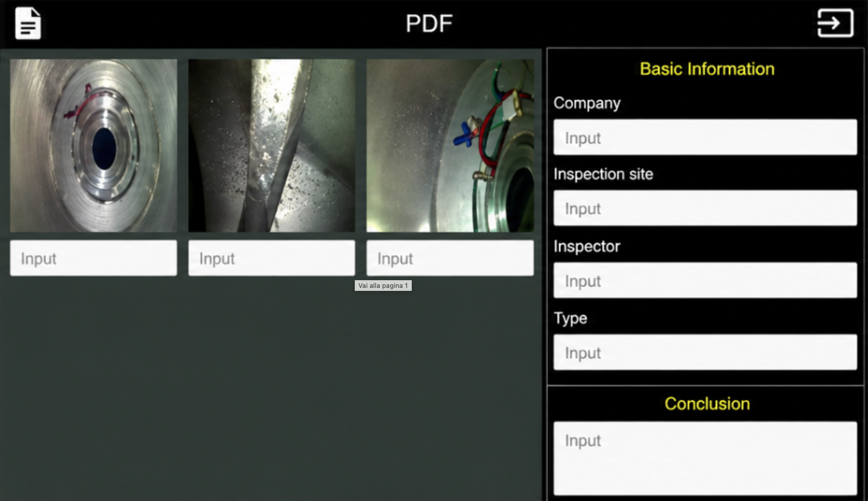Open the pitted blade inspection photo

tap(272, 145)
